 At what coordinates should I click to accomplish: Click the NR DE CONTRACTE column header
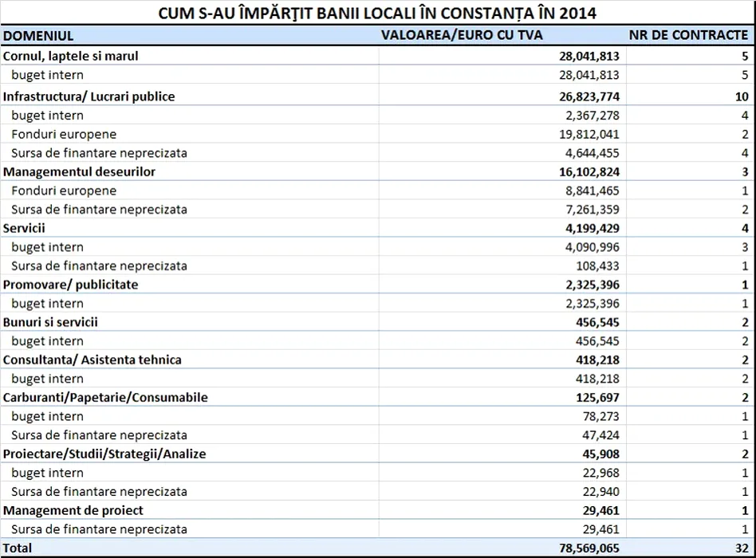689,35
